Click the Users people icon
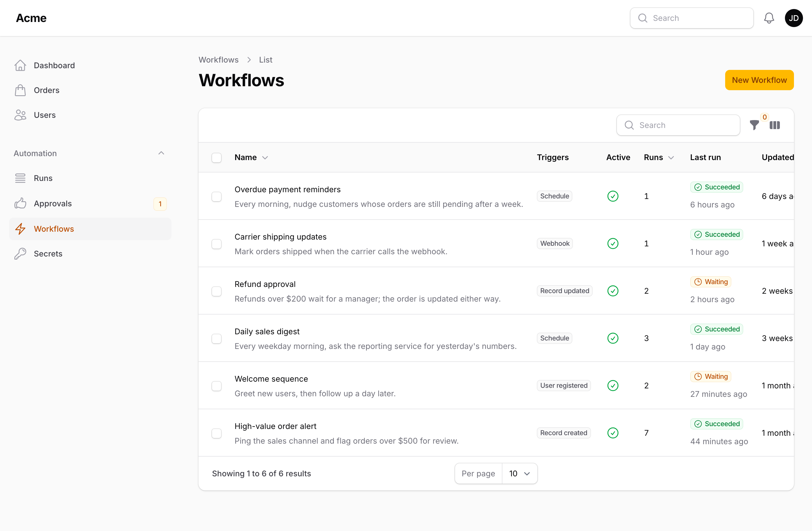The image size is (812, 531). [x=20, y=115]
